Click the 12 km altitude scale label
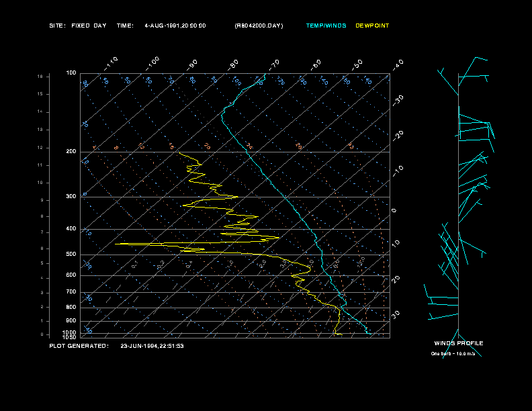The width and height of the screenshot is (532, 411). click(x=40, y=148)
